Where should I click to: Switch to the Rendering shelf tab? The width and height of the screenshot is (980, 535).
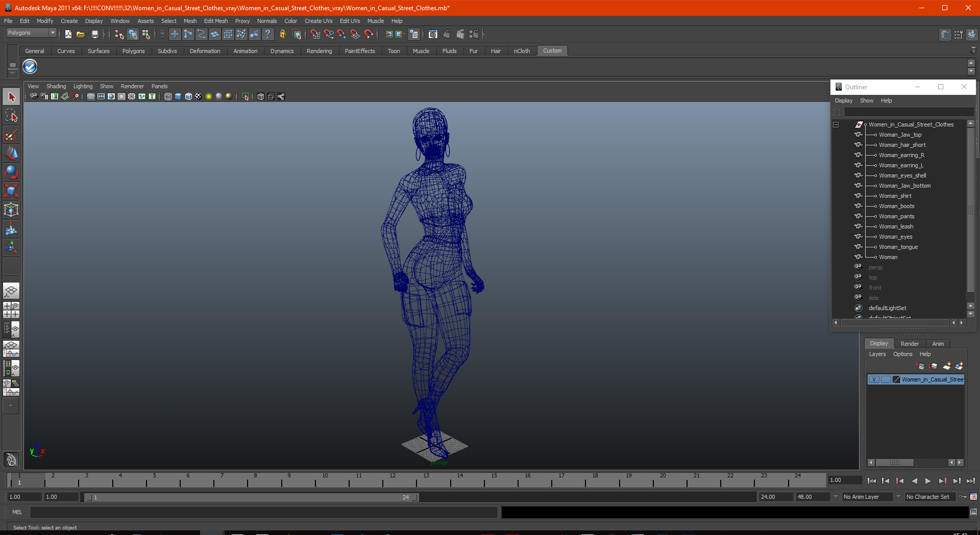click(319, 51)
